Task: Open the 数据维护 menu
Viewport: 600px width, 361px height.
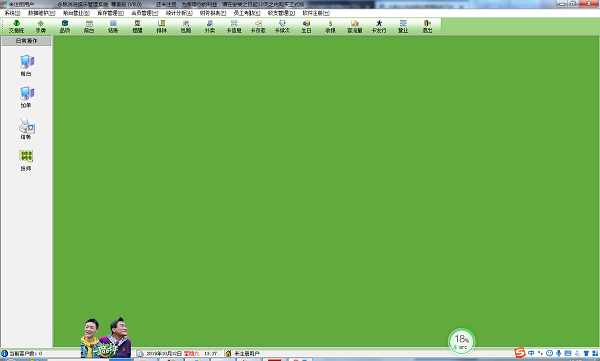Action: tap(41, 13)
